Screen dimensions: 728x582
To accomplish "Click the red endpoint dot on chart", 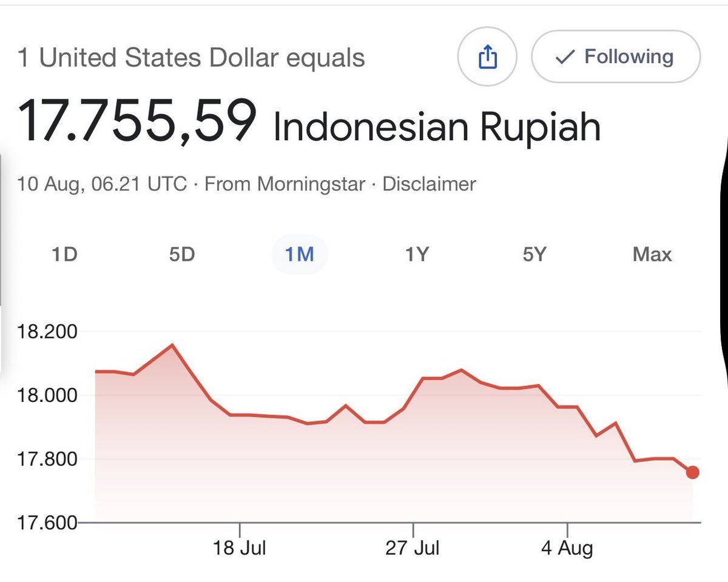I will click(693, 472).
